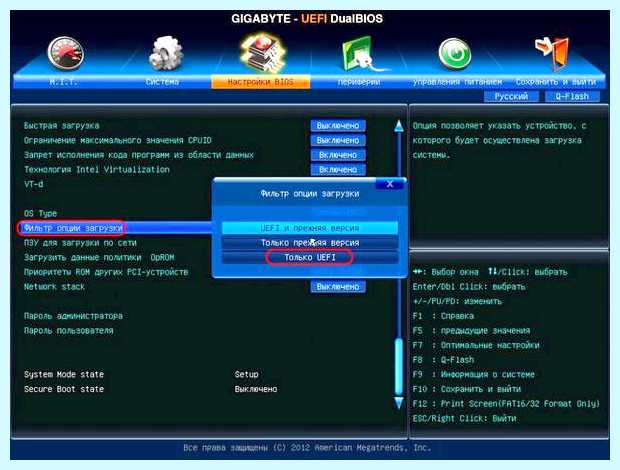Image resolution: width=620 pixels, height=470 pixels.
Task: Change CPUID limit value Выключено
Action: tap(338, 140)
